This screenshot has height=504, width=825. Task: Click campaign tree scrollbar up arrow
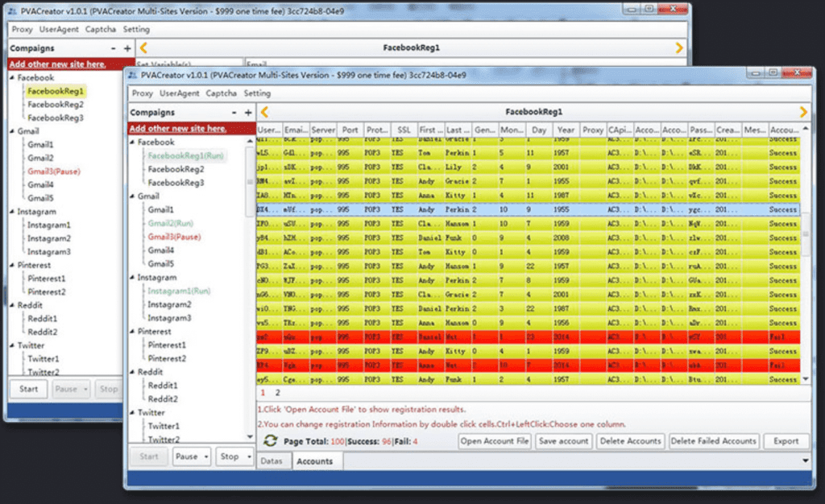250,142
